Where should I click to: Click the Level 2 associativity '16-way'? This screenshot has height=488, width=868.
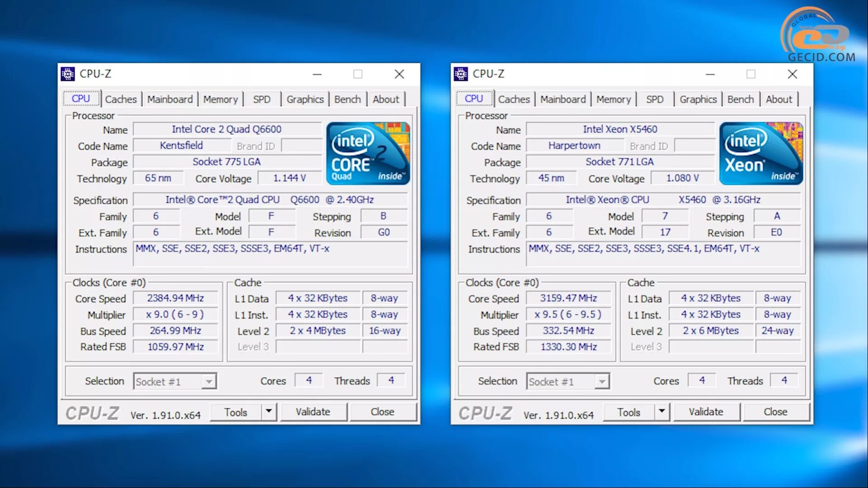pos(385,331)
